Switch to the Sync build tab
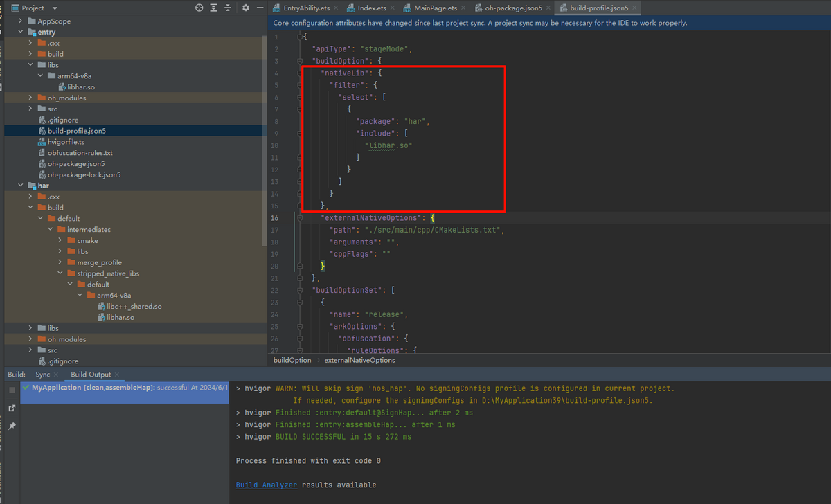831x504 pixels. [43, 375]
